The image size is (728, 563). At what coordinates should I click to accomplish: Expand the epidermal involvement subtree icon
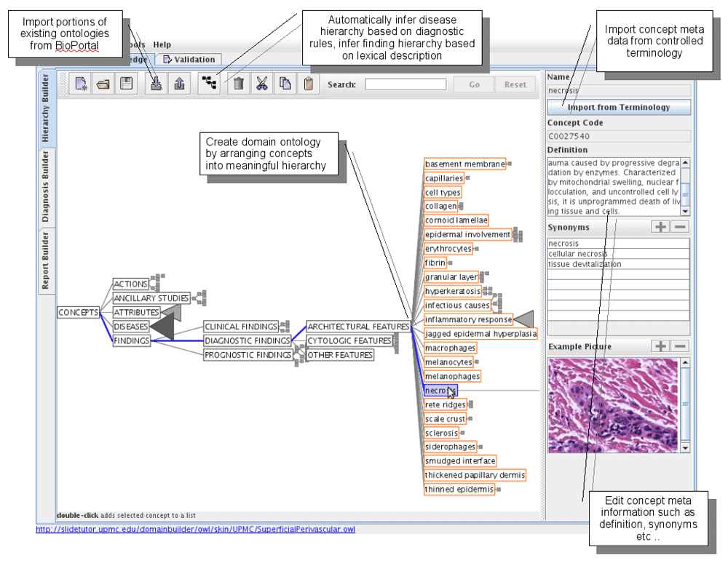[517, 235]
